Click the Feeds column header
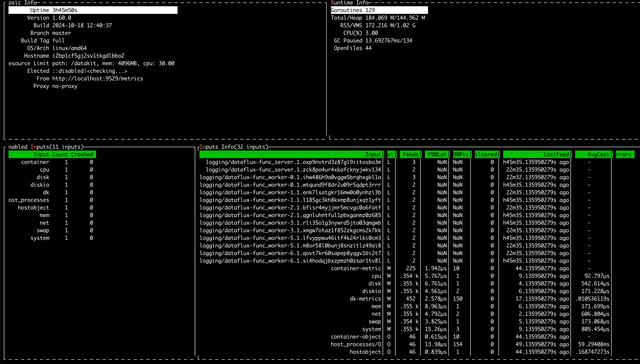Image resolution: width=640 pixels, height=364 pixels. 410,155
